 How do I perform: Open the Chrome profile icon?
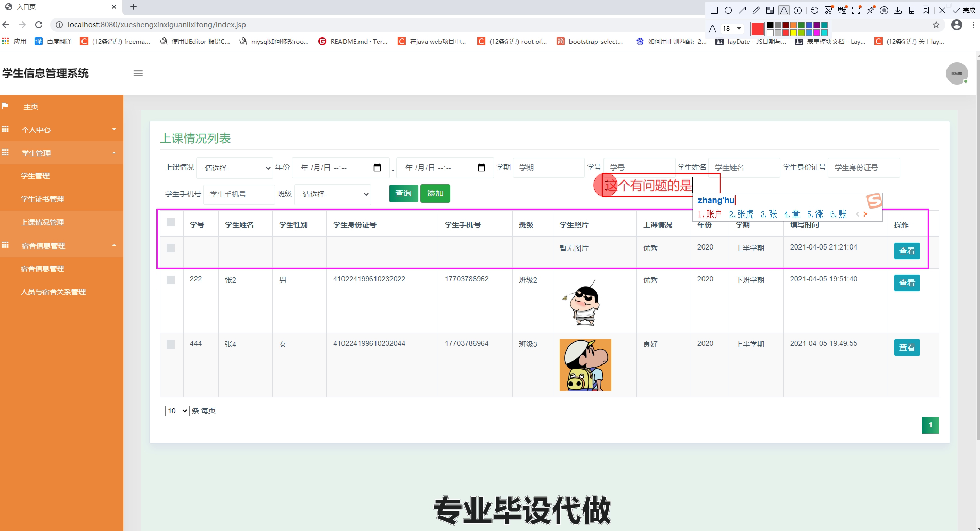(957, 25)
